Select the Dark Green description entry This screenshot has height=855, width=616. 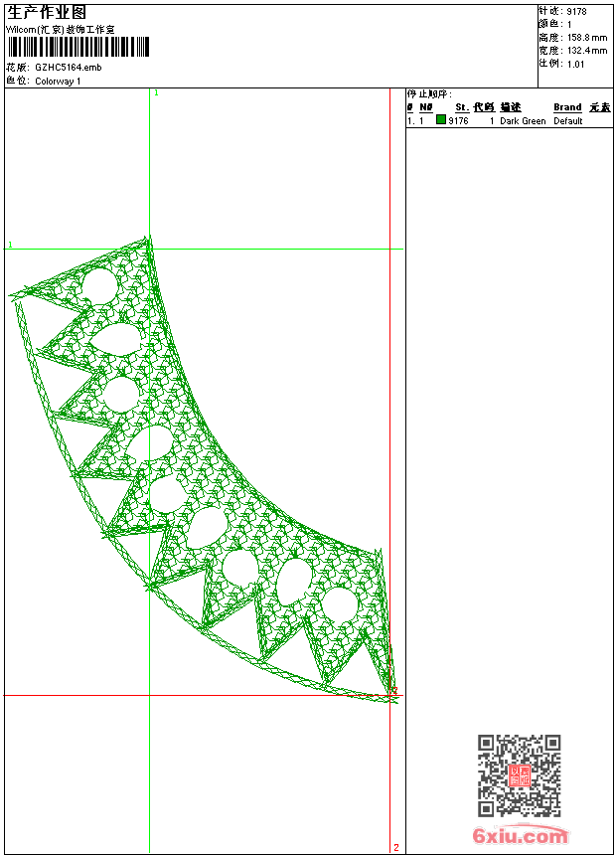(523, 121)
